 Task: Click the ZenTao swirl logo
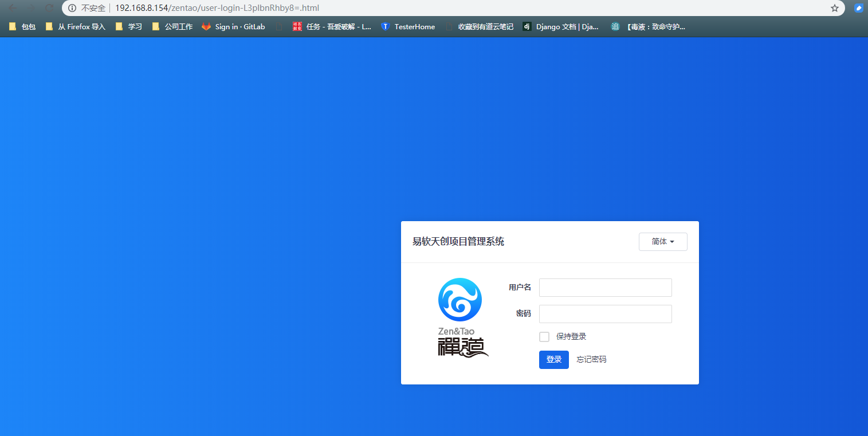point(459,300)
